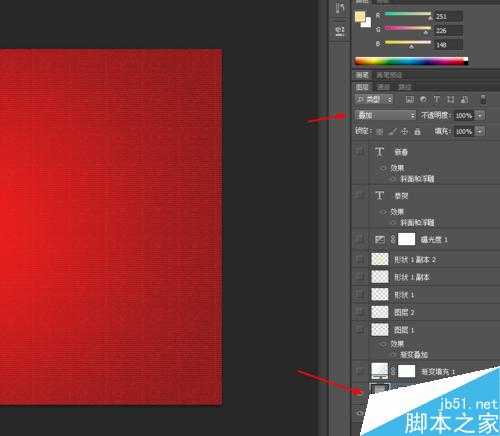Click 填充 field showing 100%

click(464, 131)
